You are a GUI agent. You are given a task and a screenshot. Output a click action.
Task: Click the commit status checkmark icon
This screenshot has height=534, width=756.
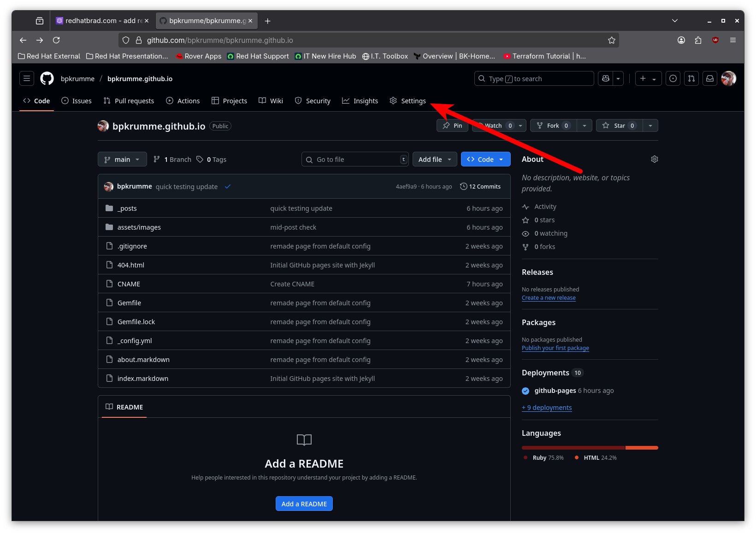(x=228, y=187)
